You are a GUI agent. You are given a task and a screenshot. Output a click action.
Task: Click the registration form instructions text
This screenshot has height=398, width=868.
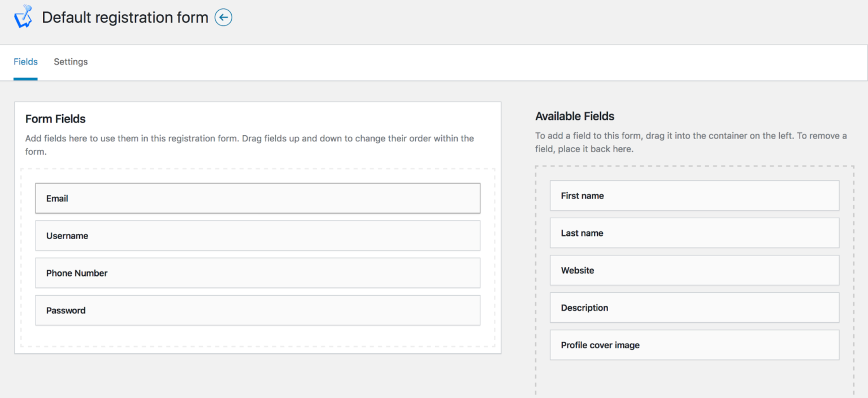[249, 144]
